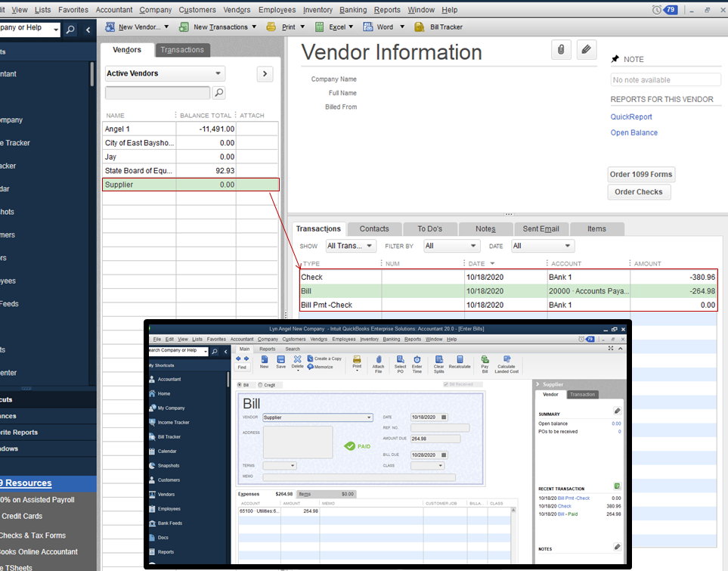Viewport: 728px width, 571px height.
Task: Switch to To Do's tab
Action: click(429, 228)
